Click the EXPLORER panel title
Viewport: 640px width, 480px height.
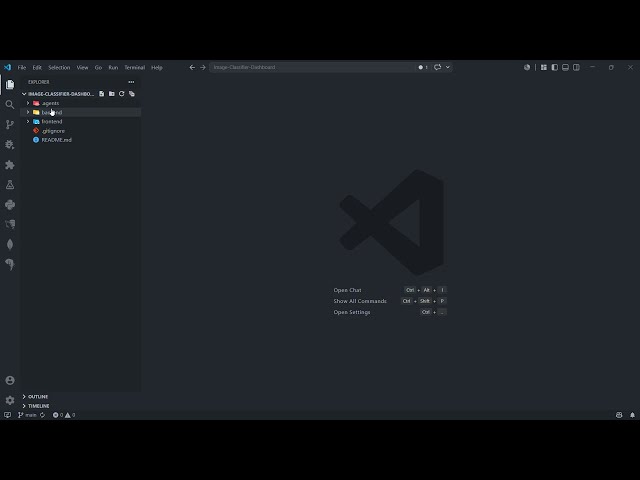tap(39, 82)
